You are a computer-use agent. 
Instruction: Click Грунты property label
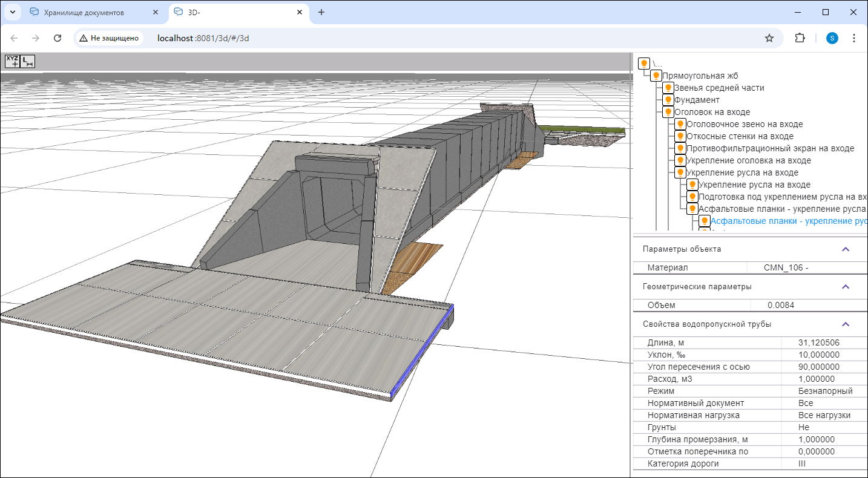(662, 427)
